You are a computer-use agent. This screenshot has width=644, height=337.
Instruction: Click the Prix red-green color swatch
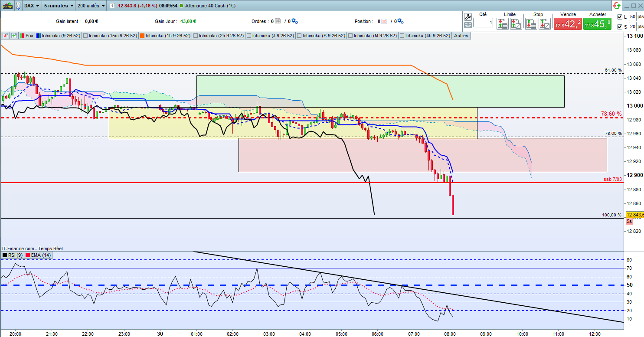tap(23, 36)
